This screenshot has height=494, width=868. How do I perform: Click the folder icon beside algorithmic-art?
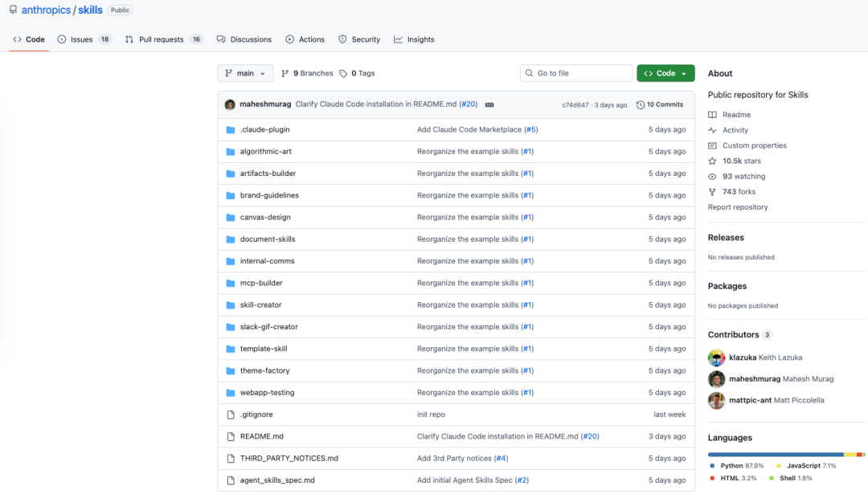coord(231,152)
